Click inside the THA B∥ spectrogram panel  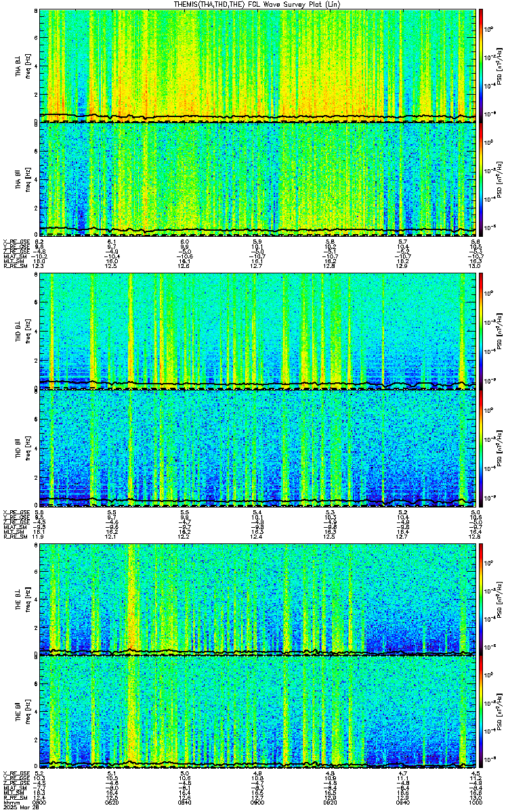click(257, 179)
